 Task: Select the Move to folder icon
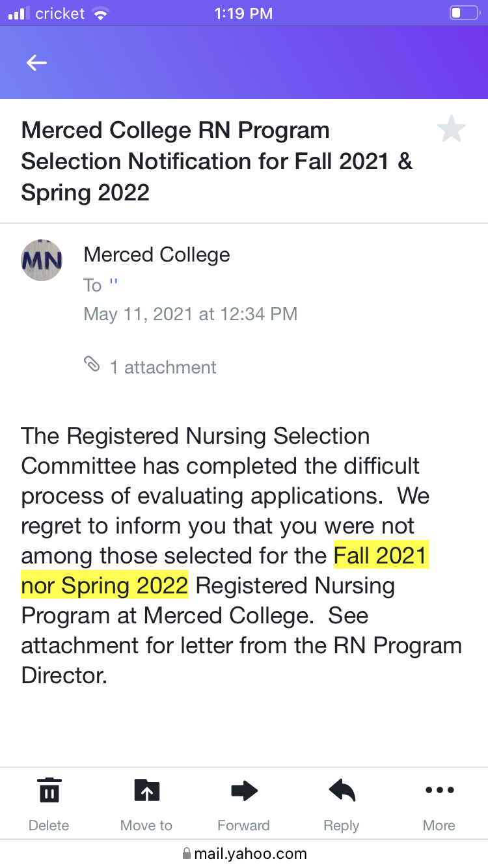tap(146, 791)
